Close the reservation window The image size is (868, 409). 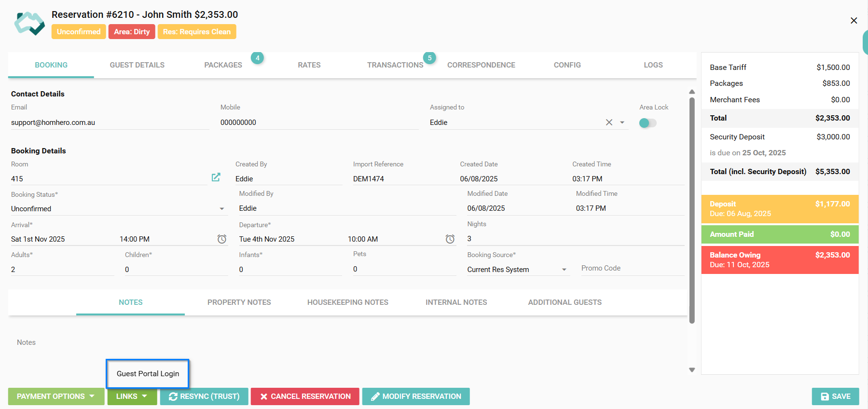854,21
